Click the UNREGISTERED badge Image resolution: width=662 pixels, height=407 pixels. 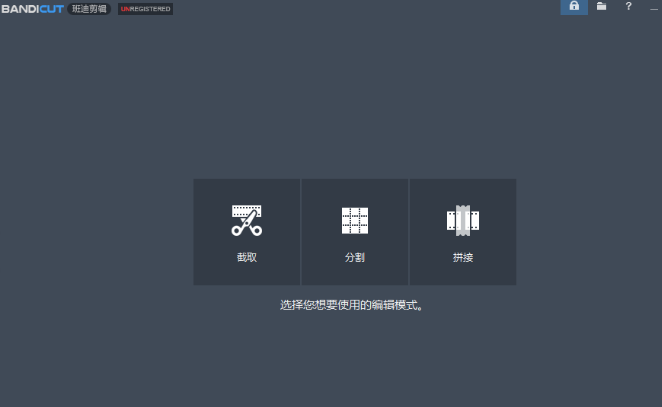[x=145, y=9]
